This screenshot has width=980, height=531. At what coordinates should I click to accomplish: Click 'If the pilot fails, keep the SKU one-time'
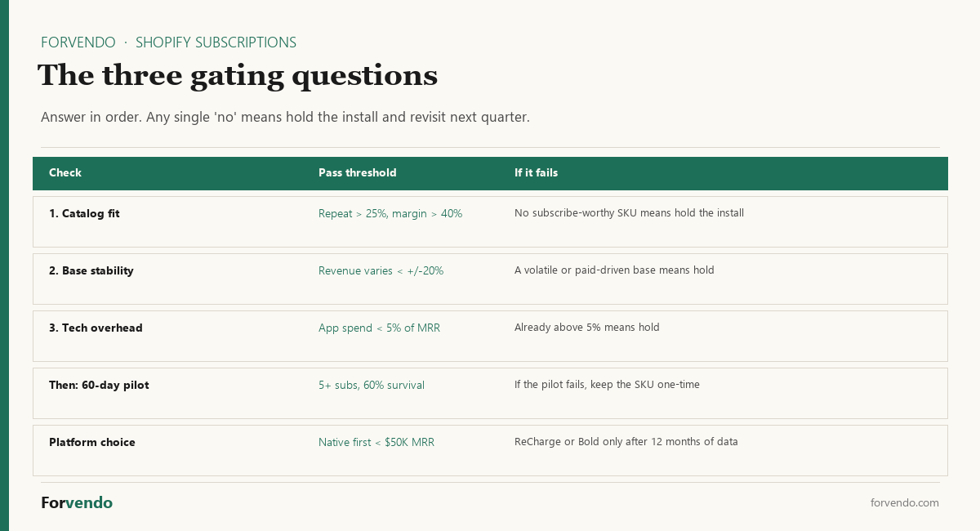point(607,385)
